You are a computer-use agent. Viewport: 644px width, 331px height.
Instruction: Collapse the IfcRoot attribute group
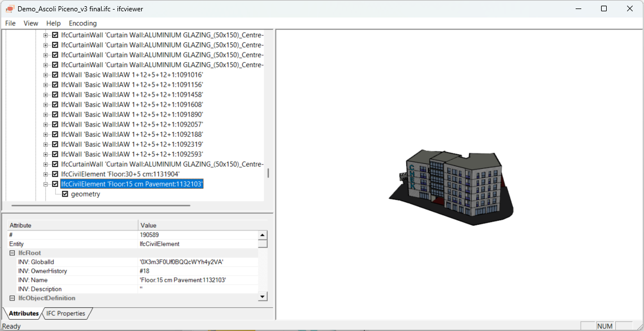pyautogui.click(x=12, y=253)
